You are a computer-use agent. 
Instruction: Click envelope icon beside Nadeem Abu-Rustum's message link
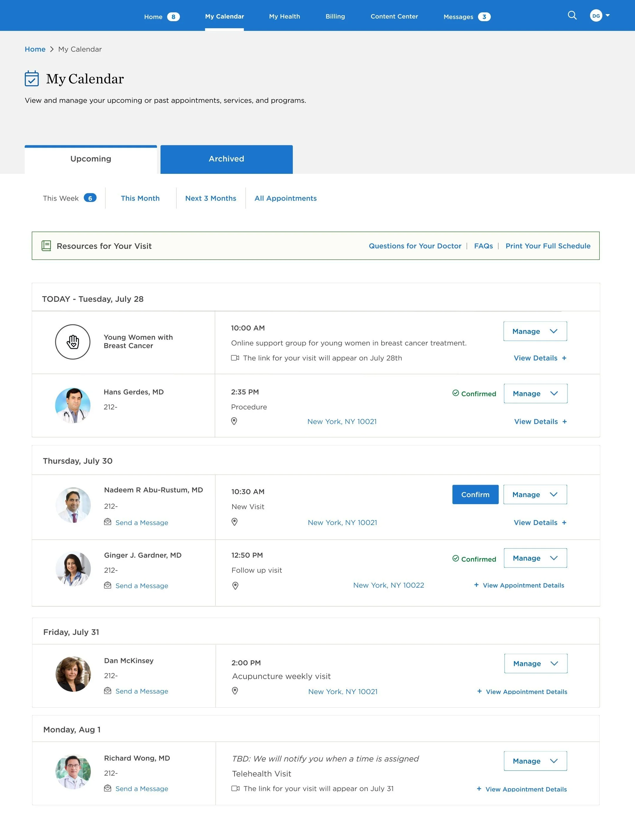(108, 522)
